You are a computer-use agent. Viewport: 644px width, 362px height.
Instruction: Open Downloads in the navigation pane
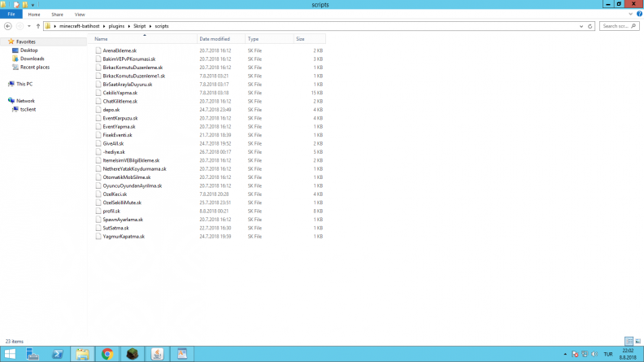click(32, 59)
